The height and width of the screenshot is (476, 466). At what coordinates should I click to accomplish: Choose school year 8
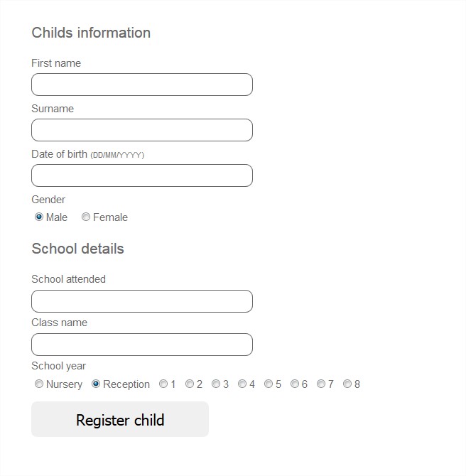347,384
